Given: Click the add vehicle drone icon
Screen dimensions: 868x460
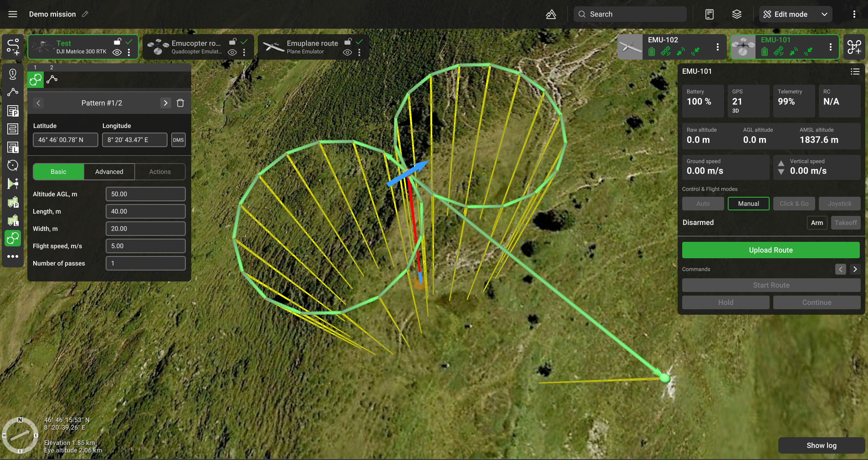Looking at the screenshot, I should click(854, 47).
